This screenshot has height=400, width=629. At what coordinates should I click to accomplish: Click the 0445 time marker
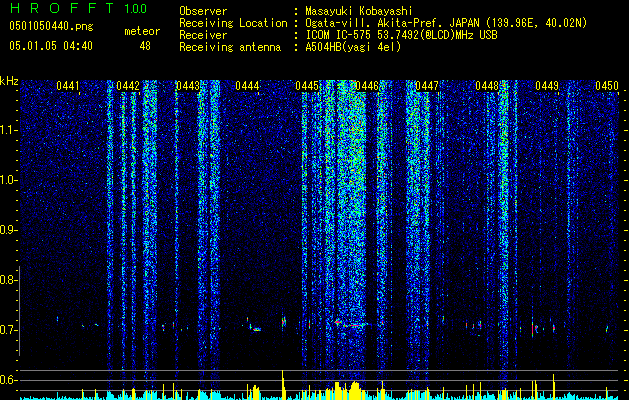coord(307,86)
